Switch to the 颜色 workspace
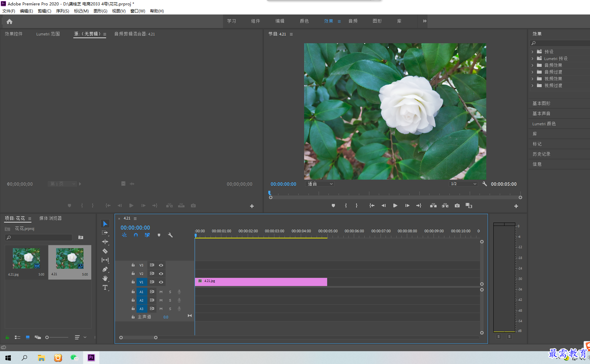Image resolution: width=590 pixels, height=364 pixels. [304, 21]
